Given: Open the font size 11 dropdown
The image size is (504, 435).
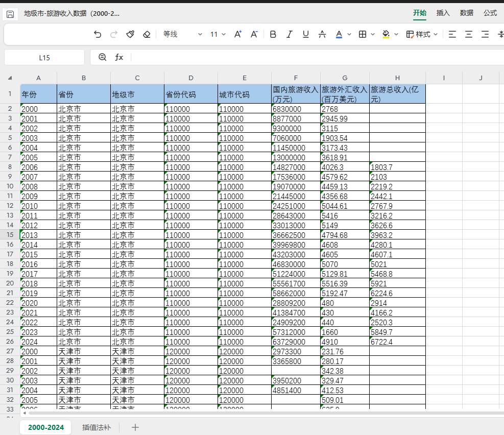Looking at the screenshot, I should click(218, 34).
